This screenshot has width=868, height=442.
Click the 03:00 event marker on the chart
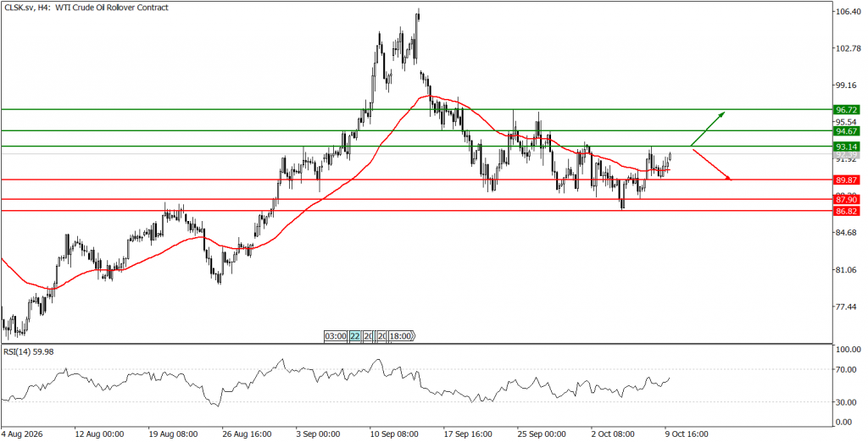pyautogui.click(x=336, y=336)
